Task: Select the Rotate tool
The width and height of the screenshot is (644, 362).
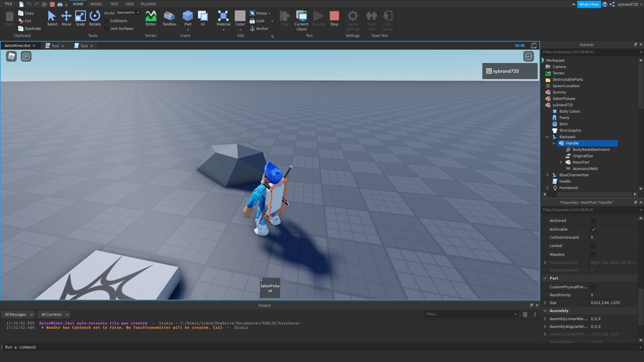Action: [x=95, y=18]
